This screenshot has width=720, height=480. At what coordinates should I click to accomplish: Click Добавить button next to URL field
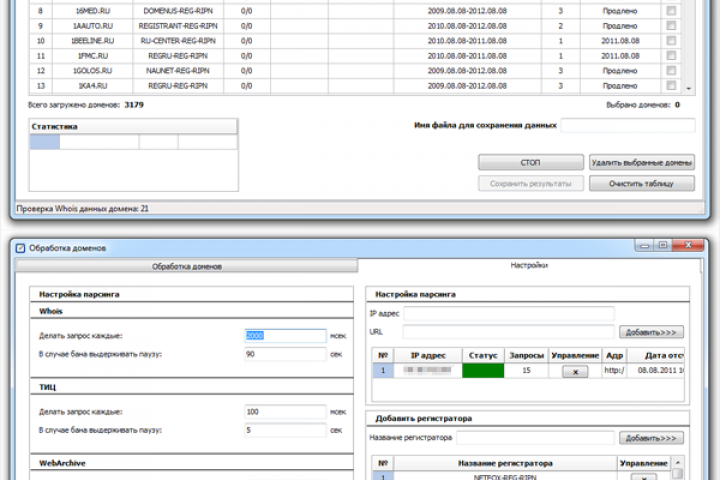pos(651,332)
